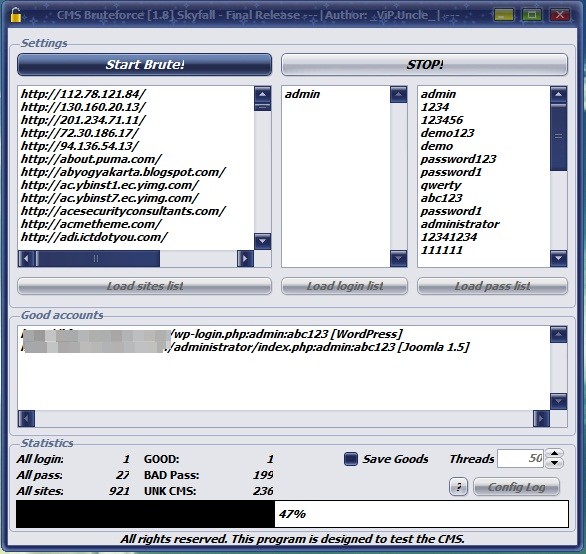Select password qwerty
The height and width of the screenshot is (554, 586).
[x=441, y=185]
